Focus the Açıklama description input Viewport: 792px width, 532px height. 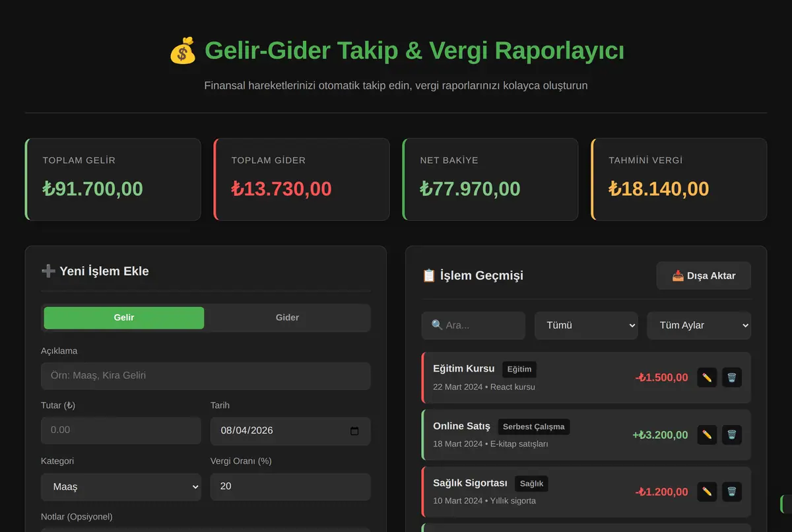[206, 376]
